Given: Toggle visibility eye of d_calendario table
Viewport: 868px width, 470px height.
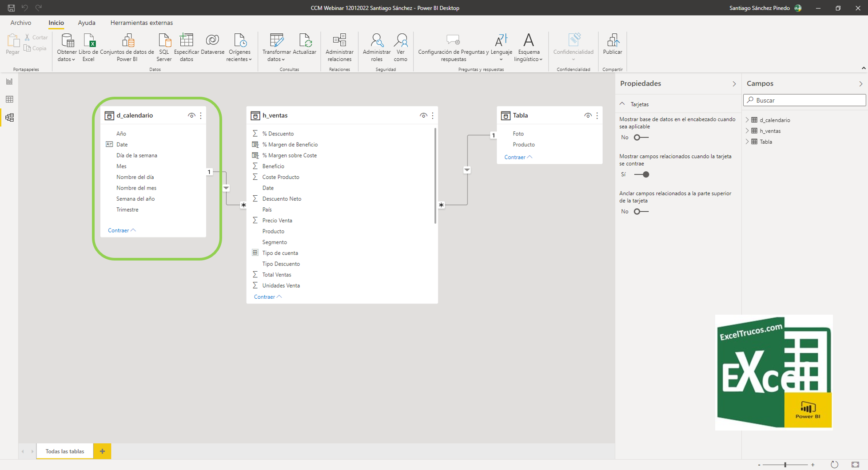Looking at the screenshot, I should (191, 115).
